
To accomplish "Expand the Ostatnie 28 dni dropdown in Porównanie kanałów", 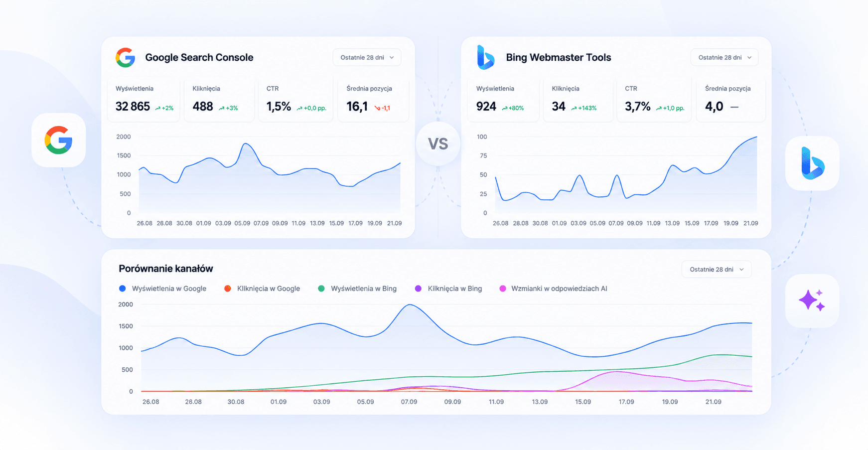I will [x=716, y=269].
